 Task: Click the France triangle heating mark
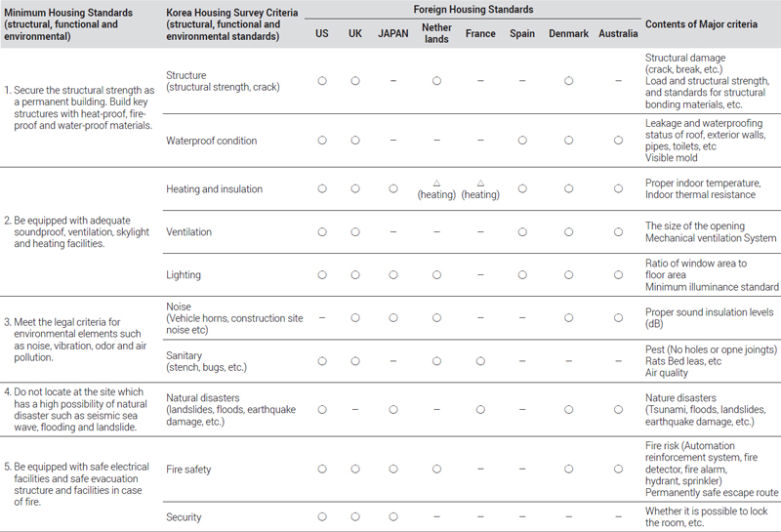(480, 183)
